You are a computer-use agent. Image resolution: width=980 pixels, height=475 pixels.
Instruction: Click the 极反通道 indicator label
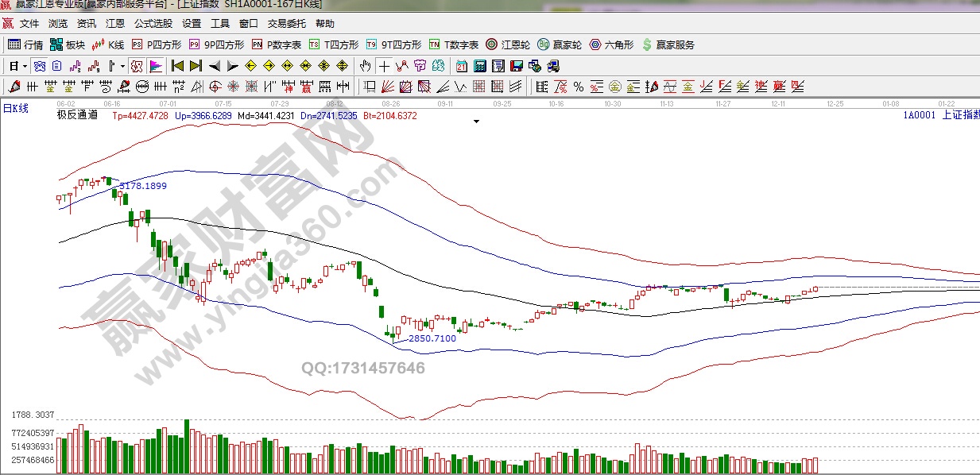tap(77, 115)
